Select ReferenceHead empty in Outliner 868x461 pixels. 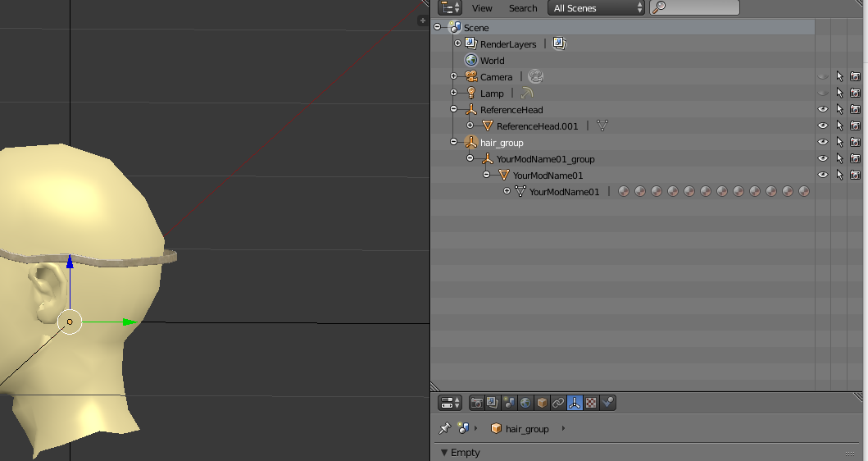511,110
